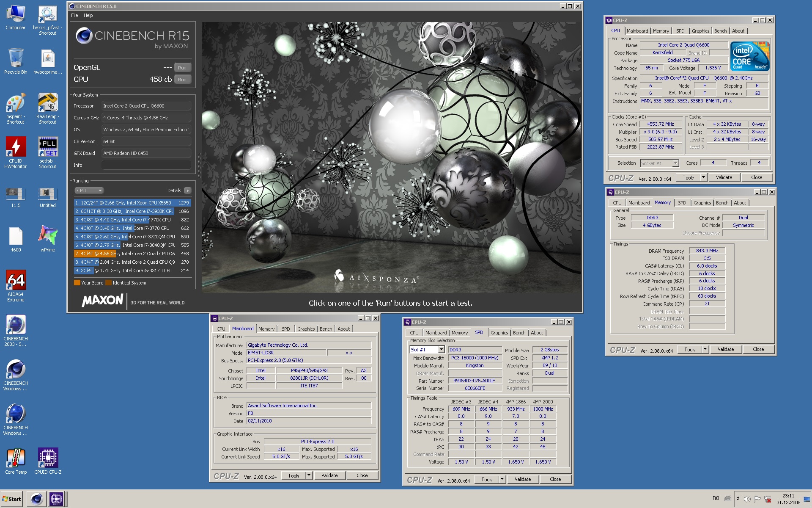This screenshot has height=508, width=812.
Task: Launch CINEBENCH 2003 shortcut
Action: tap(16, 331)
